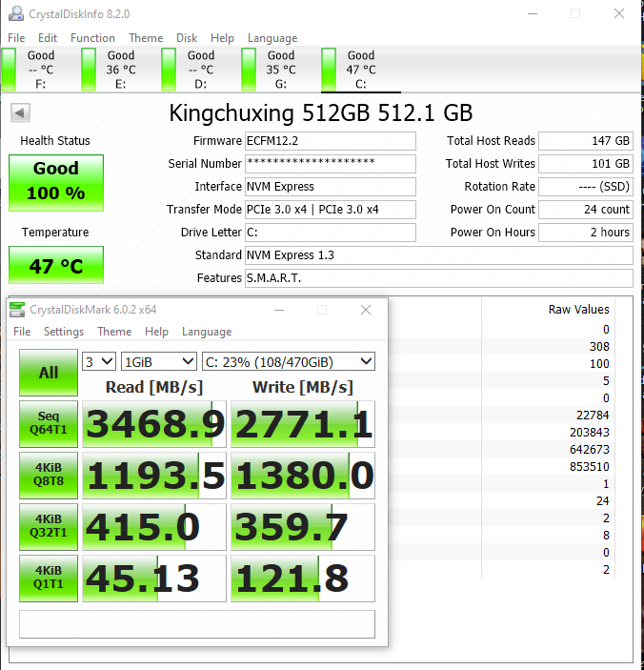Open Help menu in CrystalDiskInfo
644x670 pixels.
coord(222,38)
